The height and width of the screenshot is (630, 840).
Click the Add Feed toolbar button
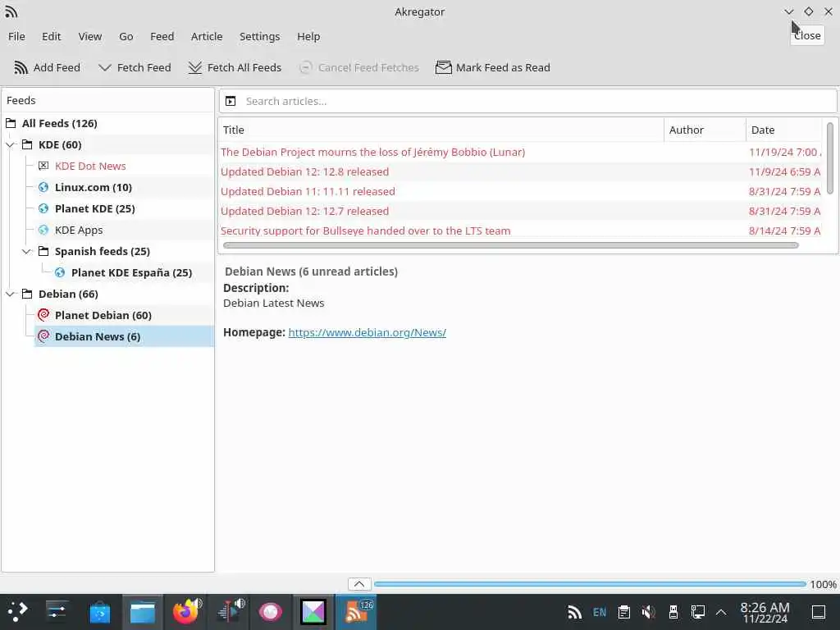click(47, 67)
